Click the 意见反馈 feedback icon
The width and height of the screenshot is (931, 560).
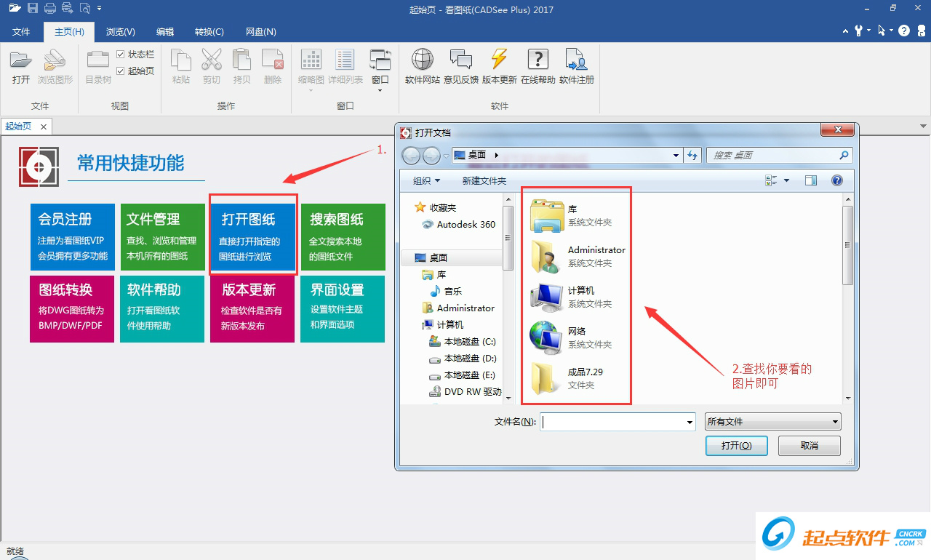click(461, 60)
